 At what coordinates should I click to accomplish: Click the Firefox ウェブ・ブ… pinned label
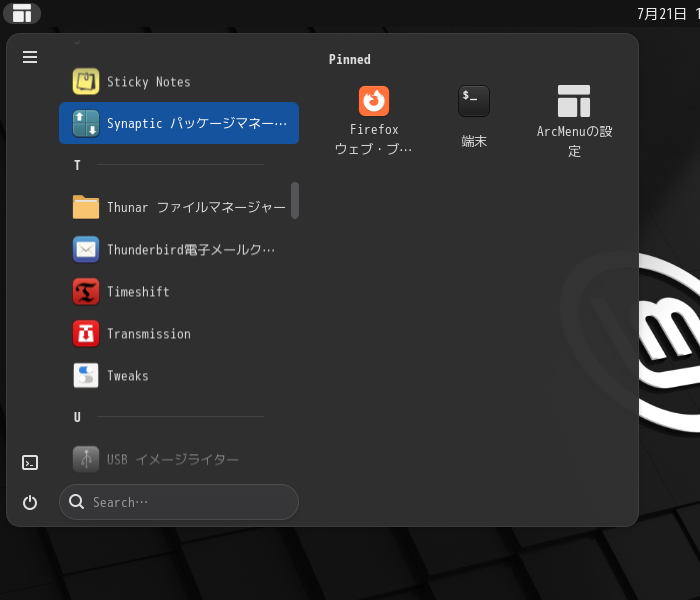point(374,139)
